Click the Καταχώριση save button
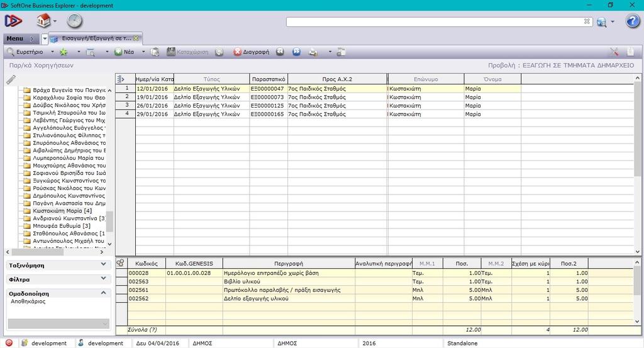Viewport: 644px width, 348px height. click(187, 52)
